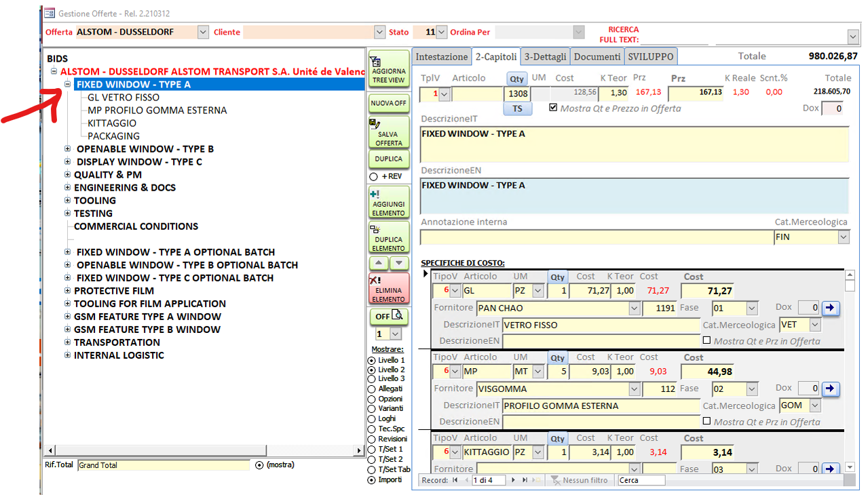The image size is (868, 495).
Task: Click the DUPLICA button
Action: click(x=389, y=159)
